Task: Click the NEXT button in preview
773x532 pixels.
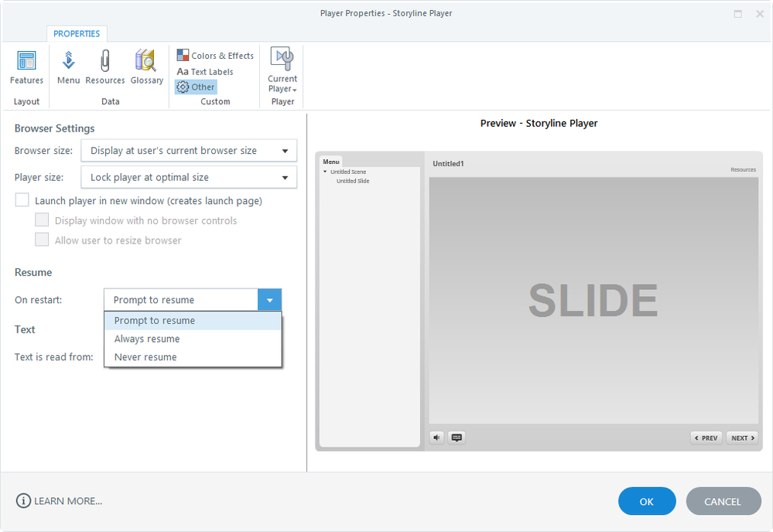Action: pos(742,438)
